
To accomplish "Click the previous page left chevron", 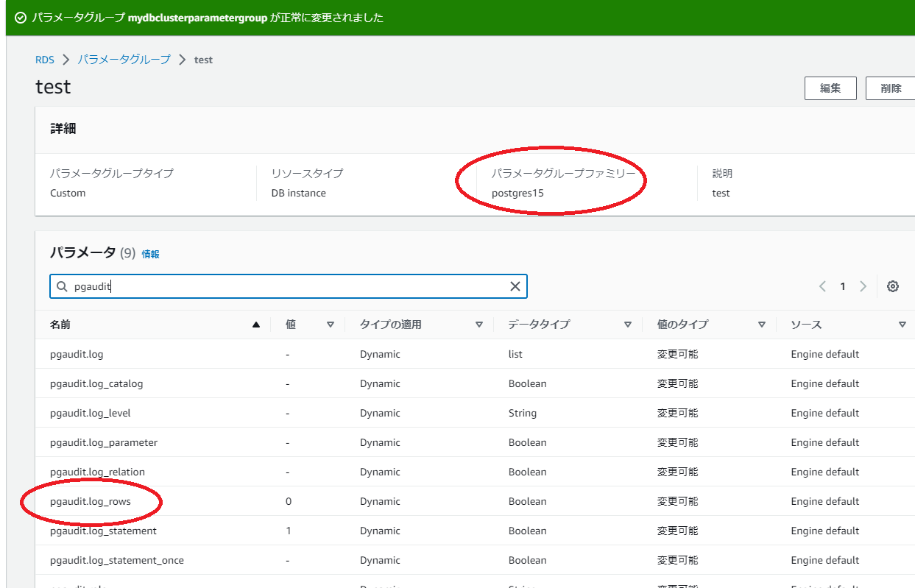I will pos(823,286).
